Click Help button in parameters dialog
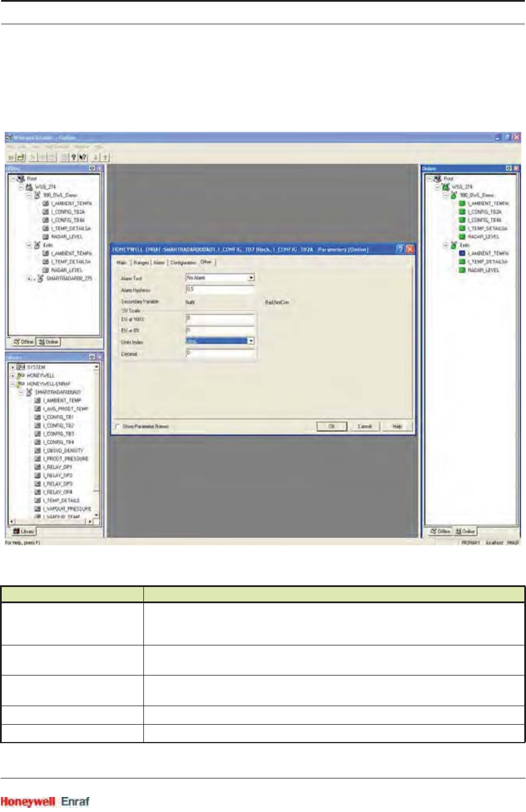Screen dimensions: 526x812 pyautogui.click(x=397, y=426)
